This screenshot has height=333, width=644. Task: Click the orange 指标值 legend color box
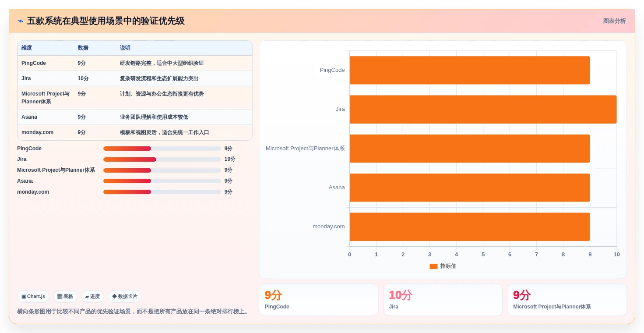coord(433,266)
